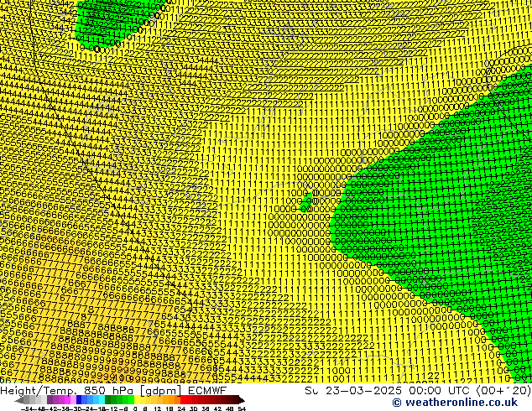Click the '30' value on the legend scale
532x411 pixels.
194,408
